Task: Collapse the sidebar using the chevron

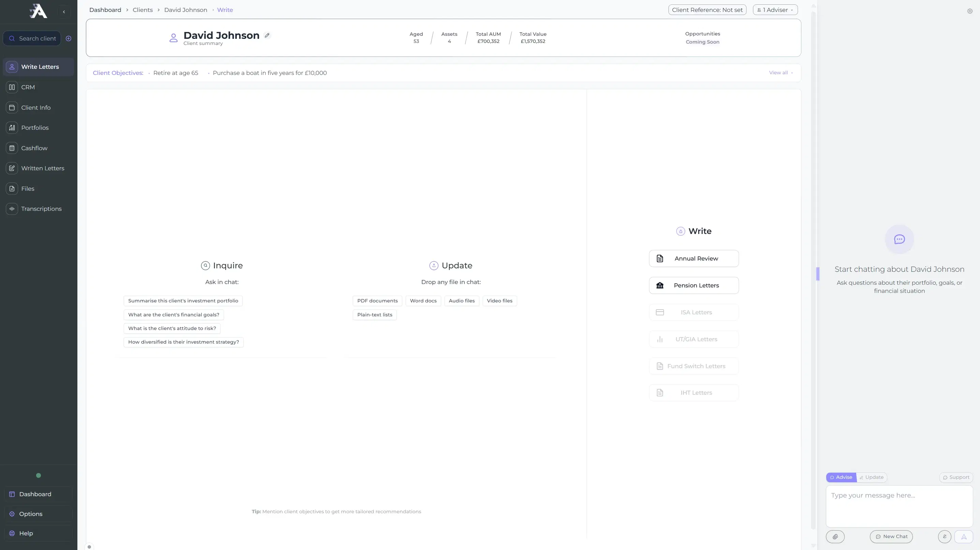Action: pos(64,11)
